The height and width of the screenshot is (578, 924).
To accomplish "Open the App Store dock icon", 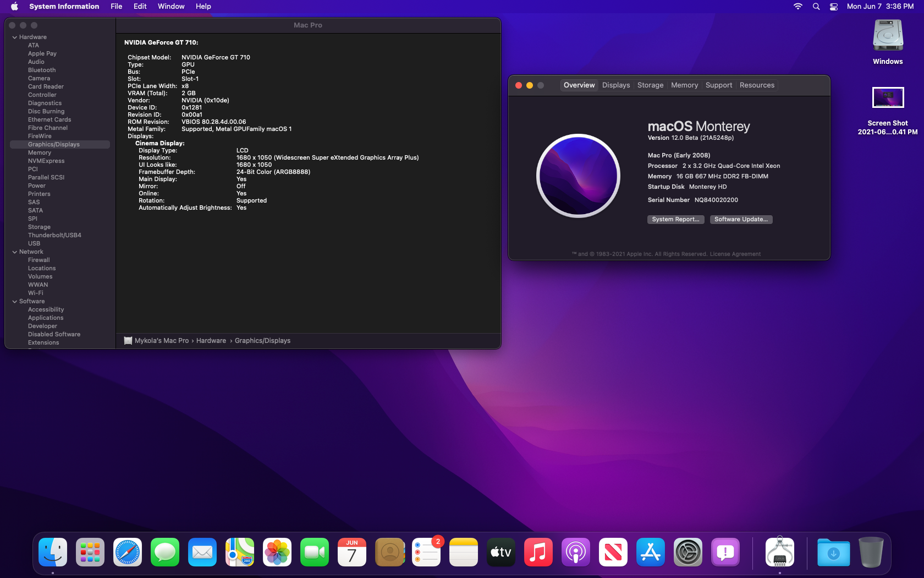I will (650, 552).
